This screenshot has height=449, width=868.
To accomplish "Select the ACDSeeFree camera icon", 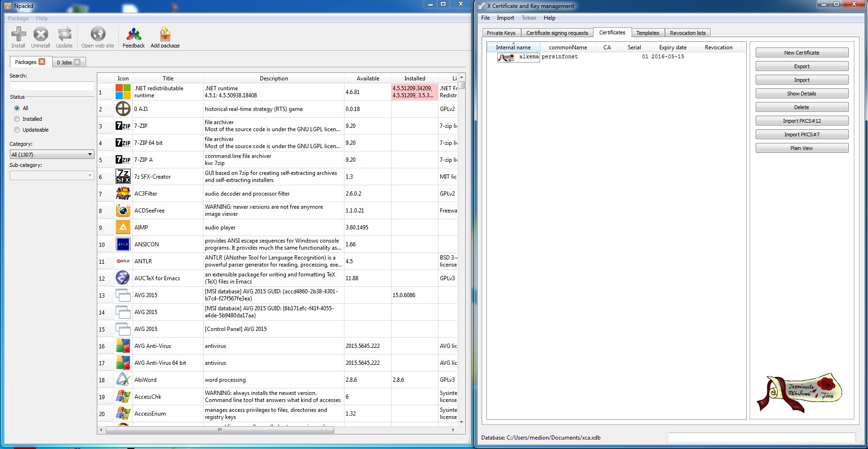I will 123,210.
